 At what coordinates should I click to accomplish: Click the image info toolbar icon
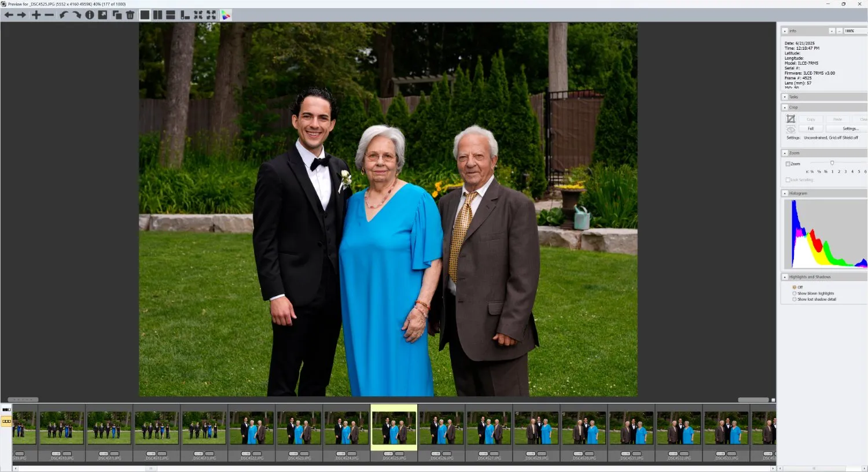point(90,14)
